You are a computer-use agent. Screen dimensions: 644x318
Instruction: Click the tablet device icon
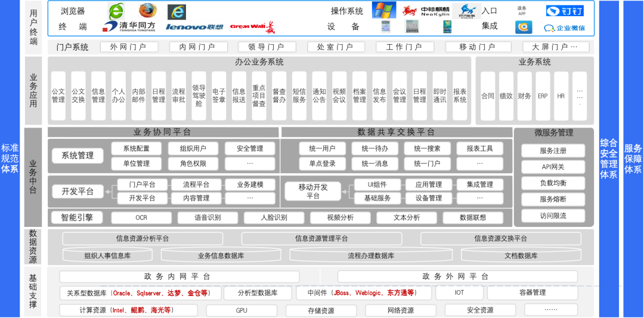point(411,27)
